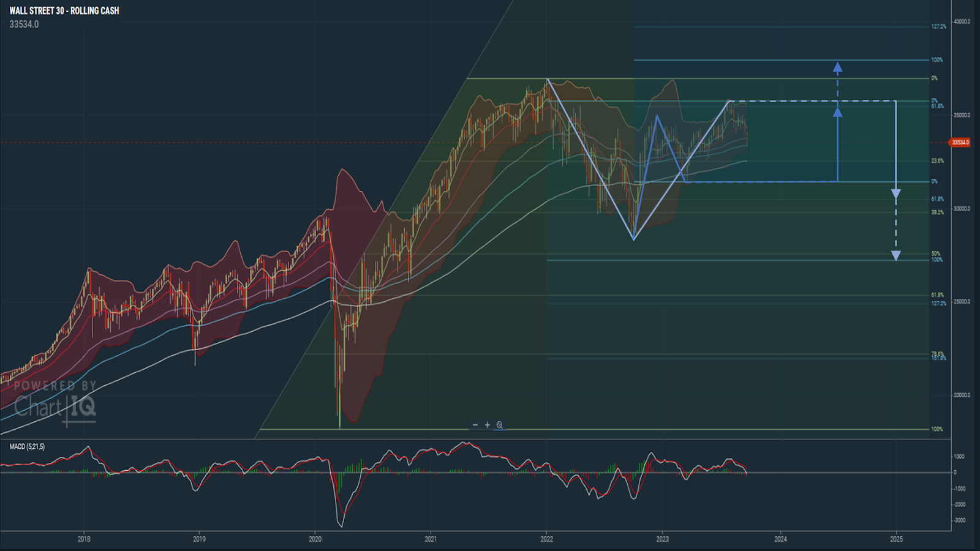Select the Wall Street 30 - Rolling Cash title
Viewport: 980px width, 551px height.
coord(64,11)
